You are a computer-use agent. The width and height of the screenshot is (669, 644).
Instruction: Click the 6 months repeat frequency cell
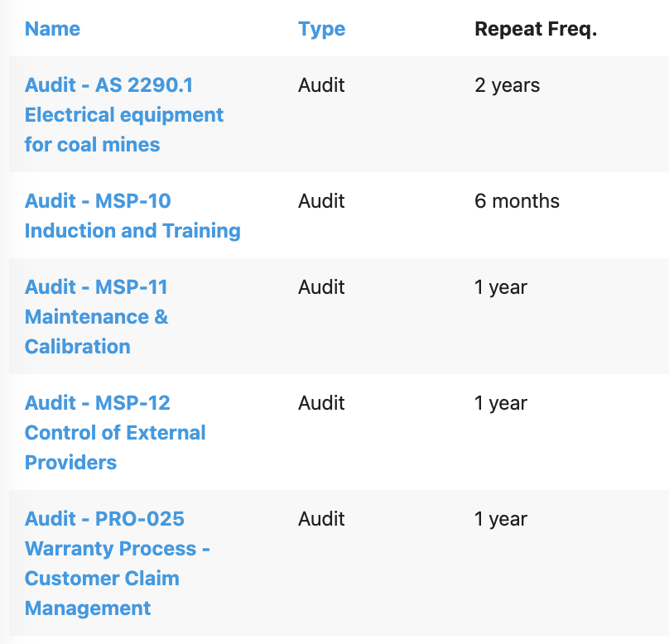click(x=517, y=201)
